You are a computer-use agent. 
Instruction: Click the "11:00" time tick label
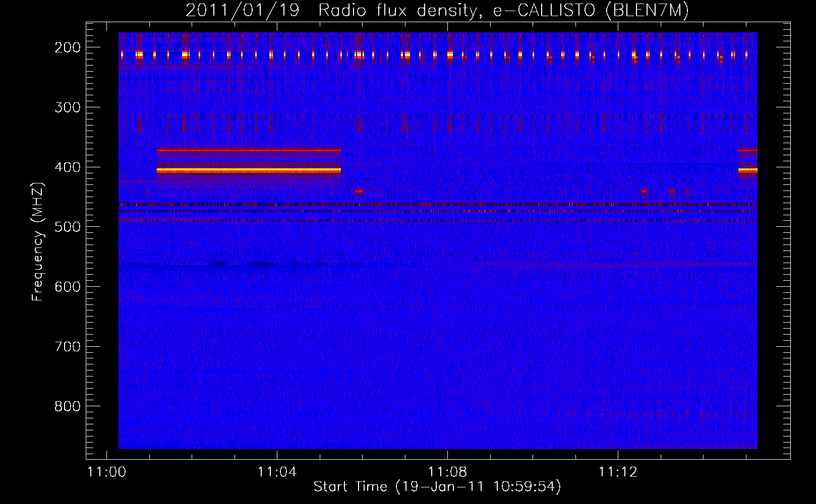[x=106, y=472]
